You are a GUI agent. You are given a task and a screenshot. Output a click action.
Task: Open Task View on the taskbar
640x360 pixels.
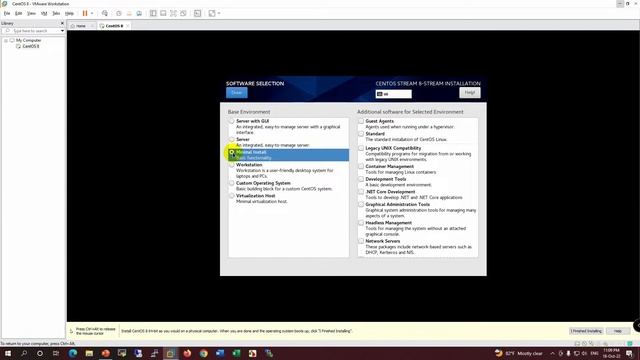pos(56,353)
